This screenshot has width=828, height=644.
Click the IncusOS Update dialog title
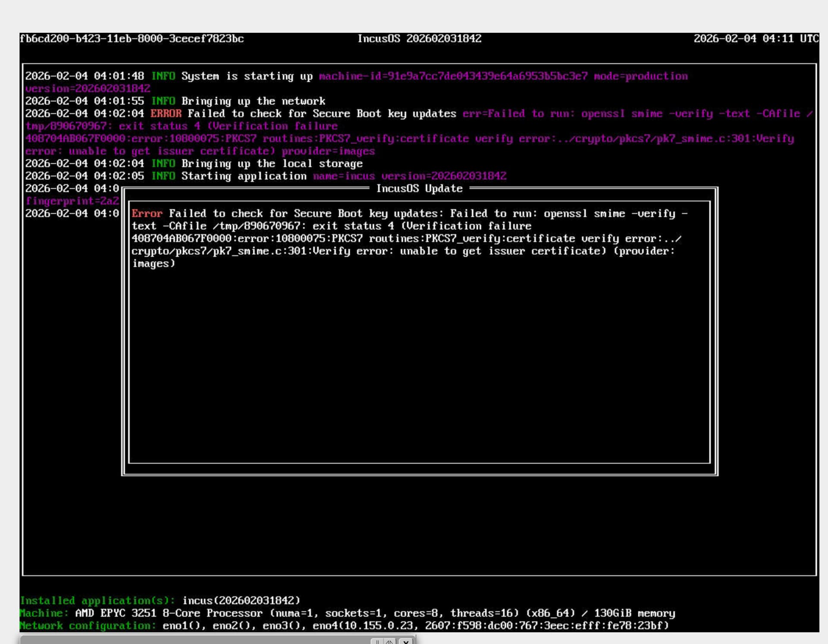click(x=419, y=188)
